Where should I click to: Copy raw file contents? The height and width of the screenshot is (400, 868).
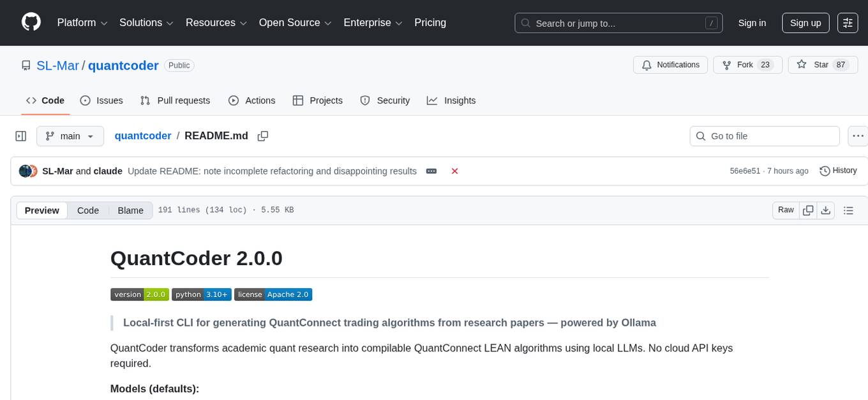coord(808,210)
